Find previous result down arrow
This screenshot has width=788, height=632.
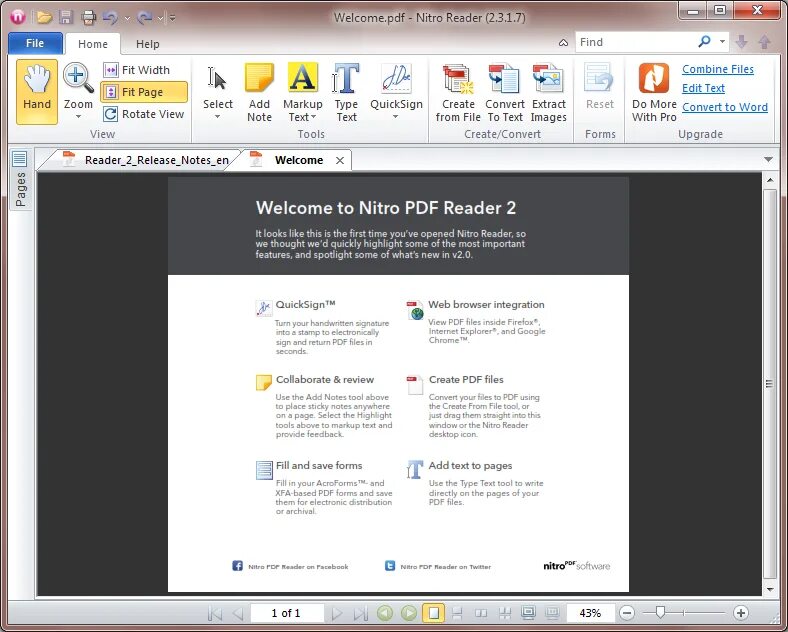(x=741, y=42)
